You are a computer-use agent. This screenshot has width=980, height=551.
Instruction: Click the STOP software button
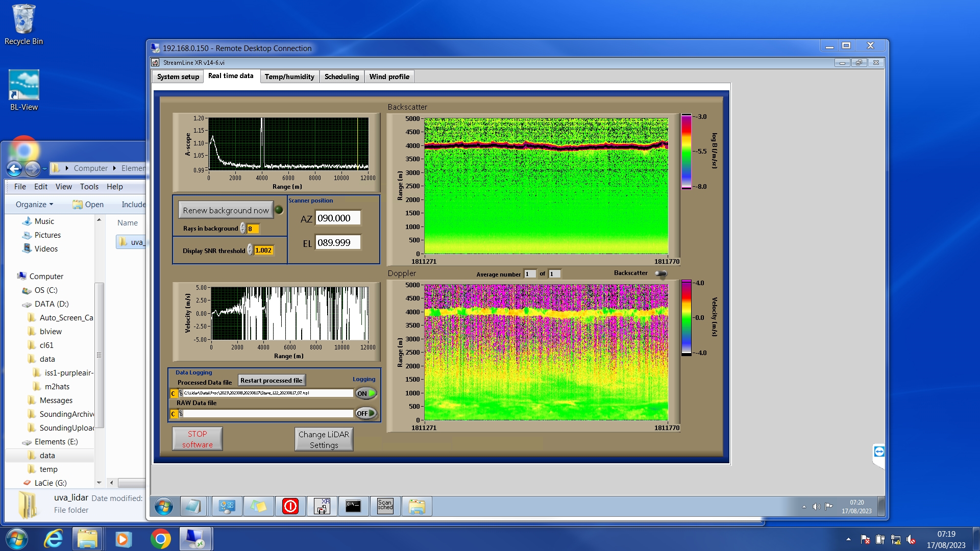[198, 439]
